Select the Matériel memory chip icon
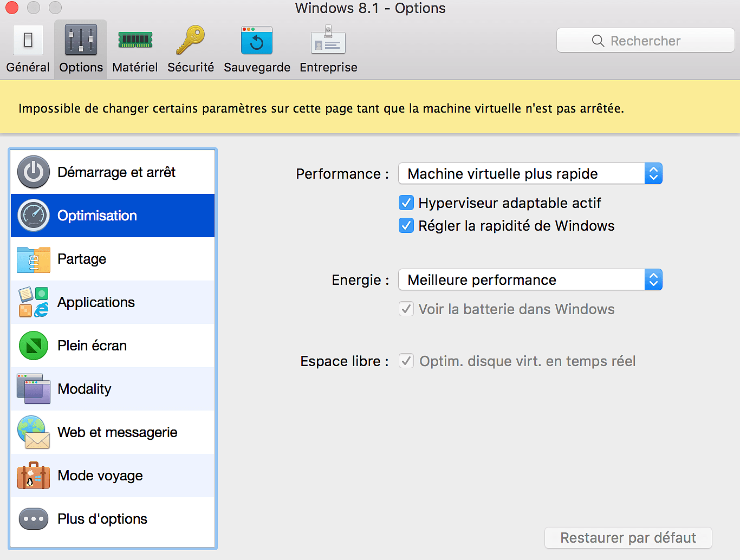This screenshot has width=740, height=560. click(135, 40)
